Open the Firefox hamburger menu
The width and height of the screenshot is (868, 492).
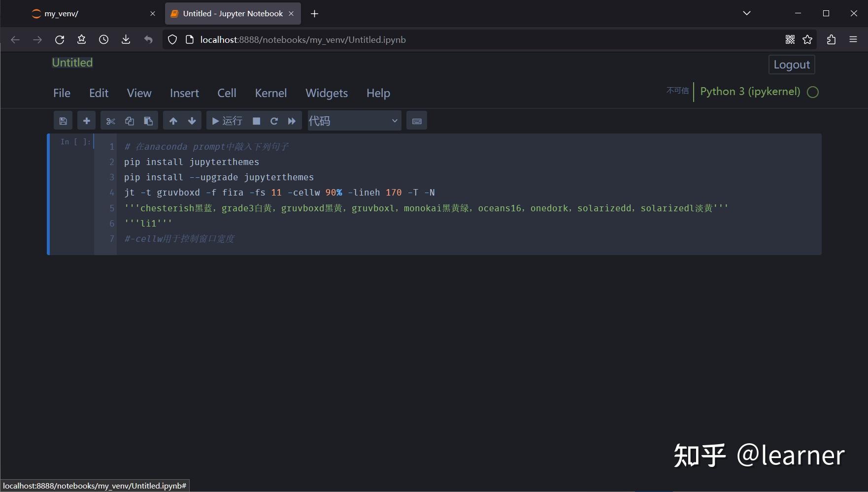(853, 39)
